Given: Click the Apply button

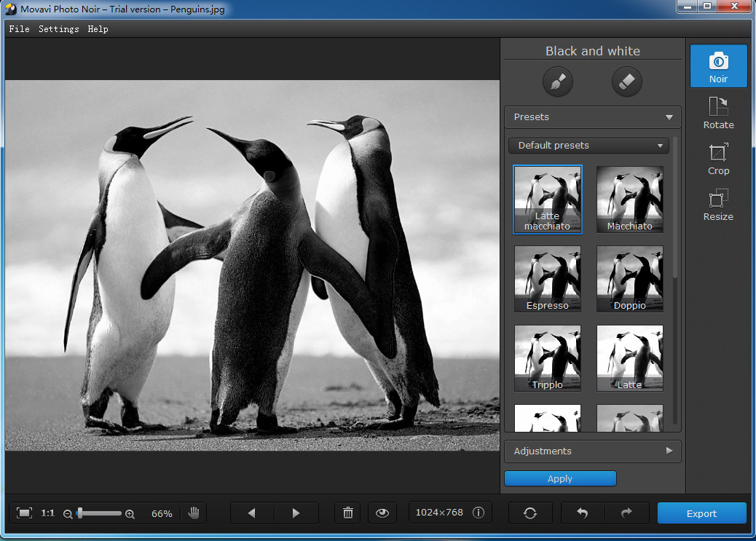Looking at the screenshot, I should pos(560,478).
